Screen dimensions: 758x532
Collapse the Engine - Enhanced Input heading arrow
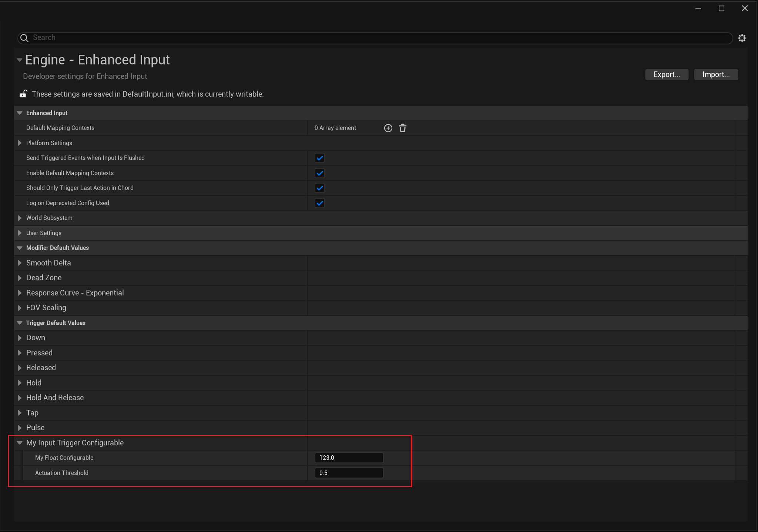[20, 60]
